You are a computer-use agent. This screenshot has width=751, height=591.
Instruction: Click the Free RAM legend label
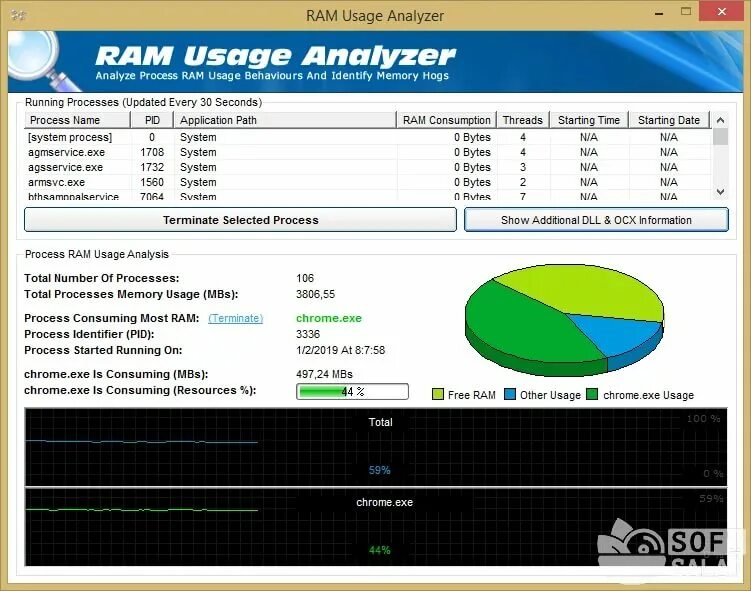point(472,395)
